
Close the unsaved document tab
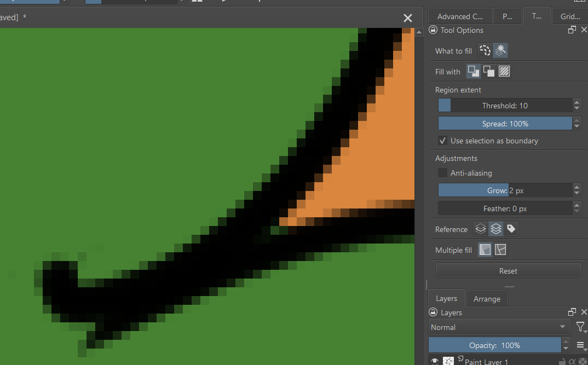tap(408, 18)
